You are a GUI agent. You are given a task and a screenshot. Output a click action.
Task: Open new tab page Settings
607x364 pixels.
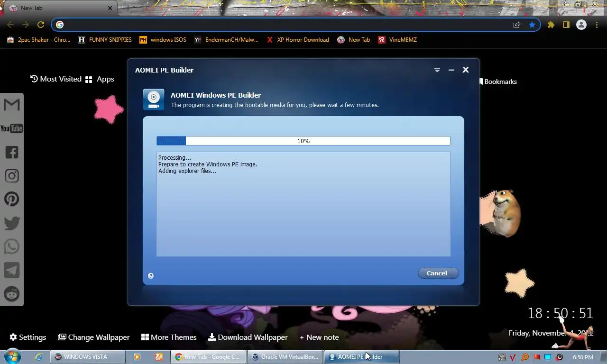click(28, 337)
